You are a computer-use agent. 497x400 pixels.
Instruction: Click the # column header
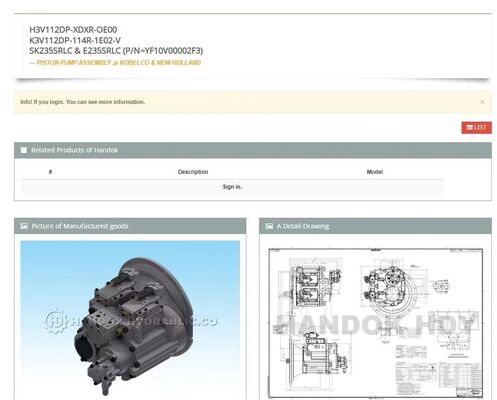click(x=50, y=172)
